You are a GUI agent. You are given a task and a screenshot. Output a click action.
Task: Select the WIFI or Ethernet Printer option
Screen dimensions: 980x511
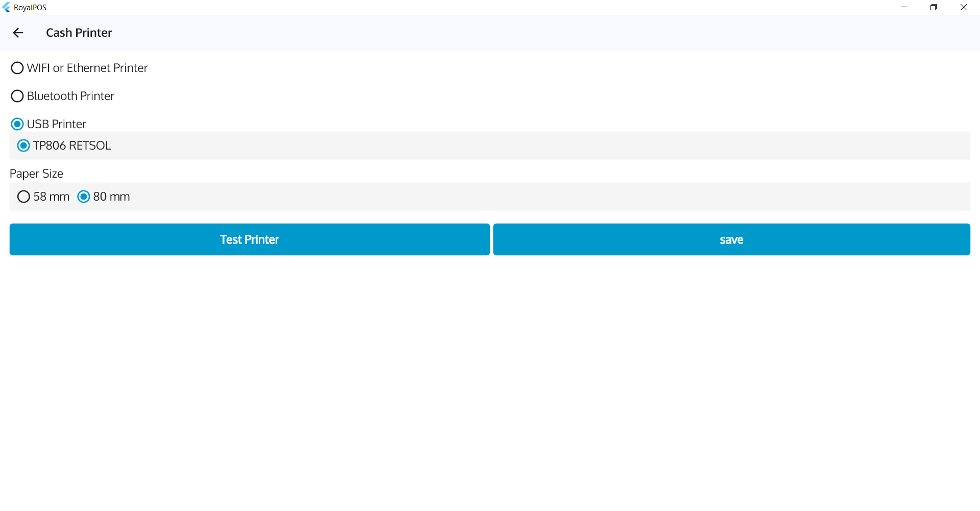pyautogui.click(x=17, y=67)
